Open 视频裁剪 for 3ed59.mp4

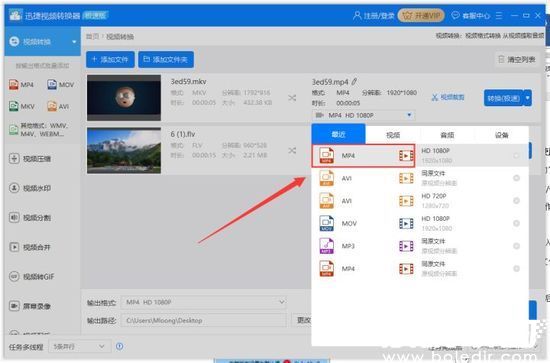[448, 97]
